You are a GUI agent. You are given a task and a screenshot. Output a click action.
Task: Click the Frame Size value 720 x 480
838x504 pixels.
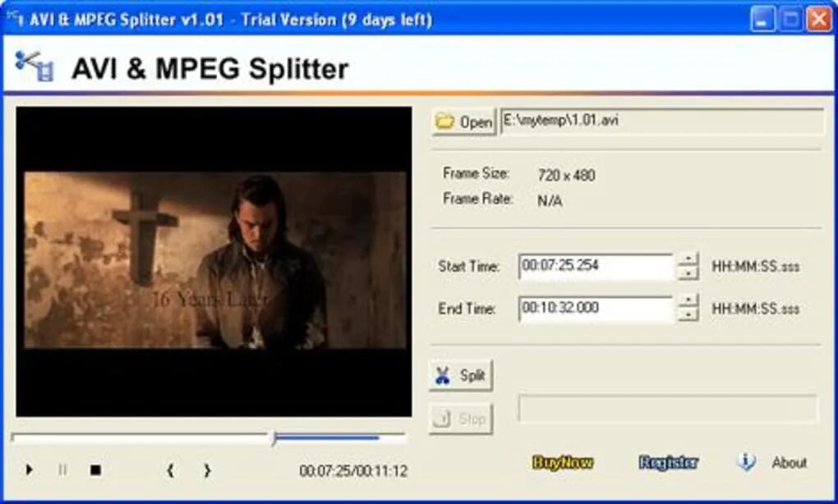click(x=567, y=175)
